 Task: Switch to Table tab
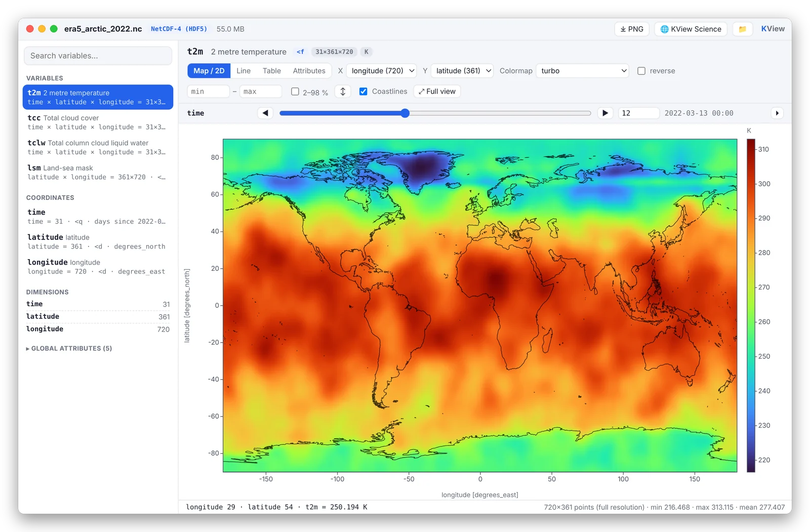click(x=271, y=71)
